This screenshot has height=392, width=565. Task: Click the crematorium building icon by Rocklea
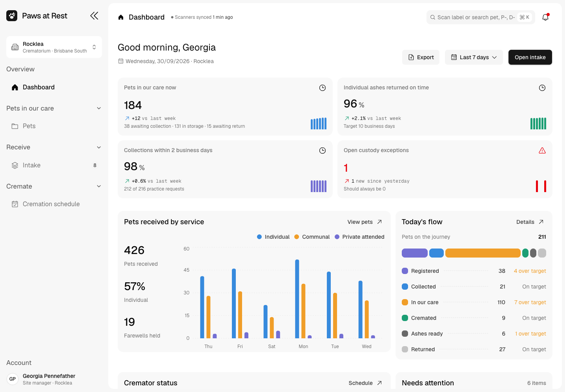tap(15, 47)
